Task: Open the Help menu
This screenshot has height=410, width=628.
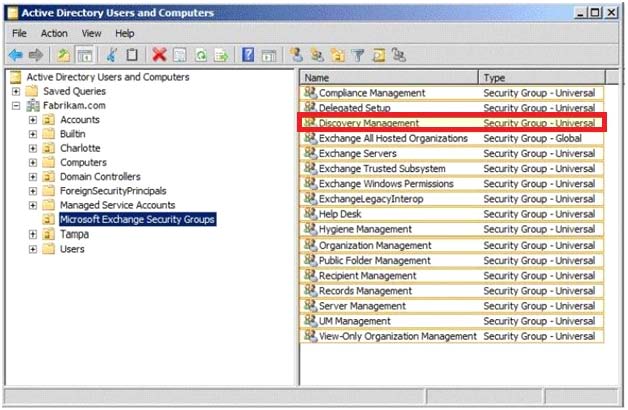Action: click(125, 33)
